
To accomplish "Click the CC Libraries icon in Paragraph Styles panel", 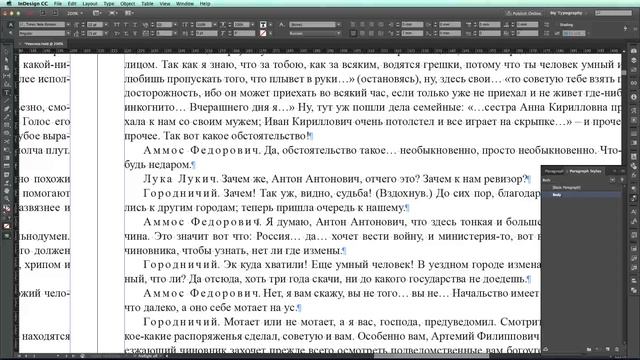I will [546, 349].
